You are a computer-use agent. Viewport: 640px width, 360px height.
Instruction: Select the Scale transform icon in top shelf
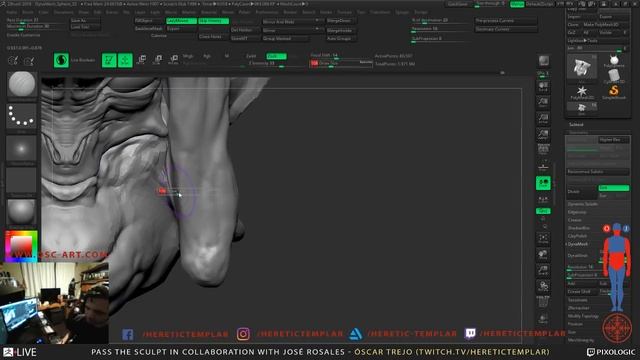click(x=158, y=60)
